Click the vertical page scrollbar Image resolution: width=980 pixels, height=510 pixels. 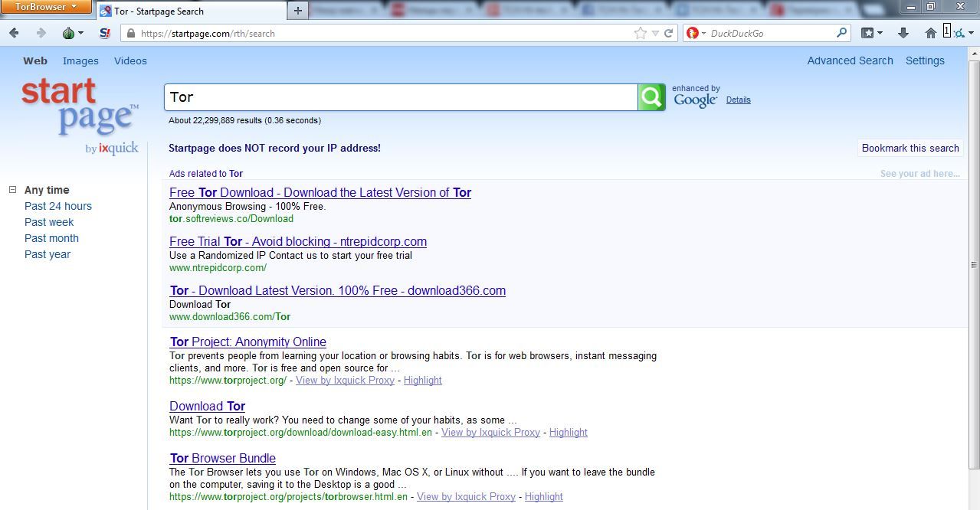[x=974, y=264]
